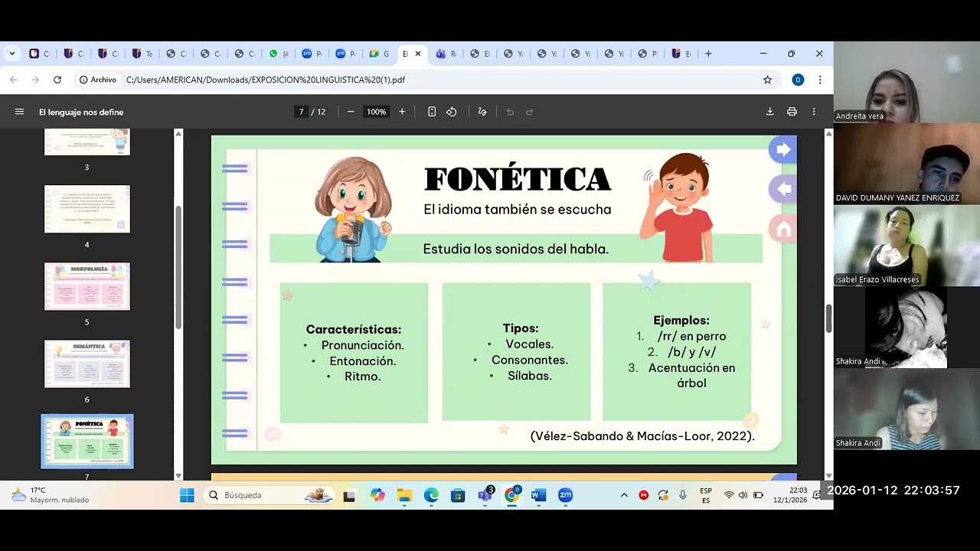Click the blue next-slide arrow button
Image resolution: width=980 pixels, height=551 pixels.
782,150
